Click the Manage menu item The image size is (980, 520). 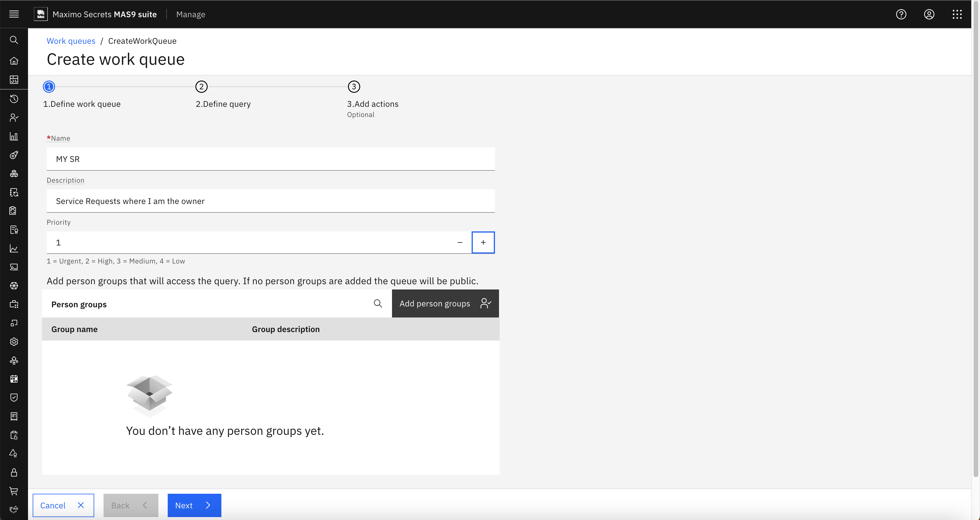[190, 14]
